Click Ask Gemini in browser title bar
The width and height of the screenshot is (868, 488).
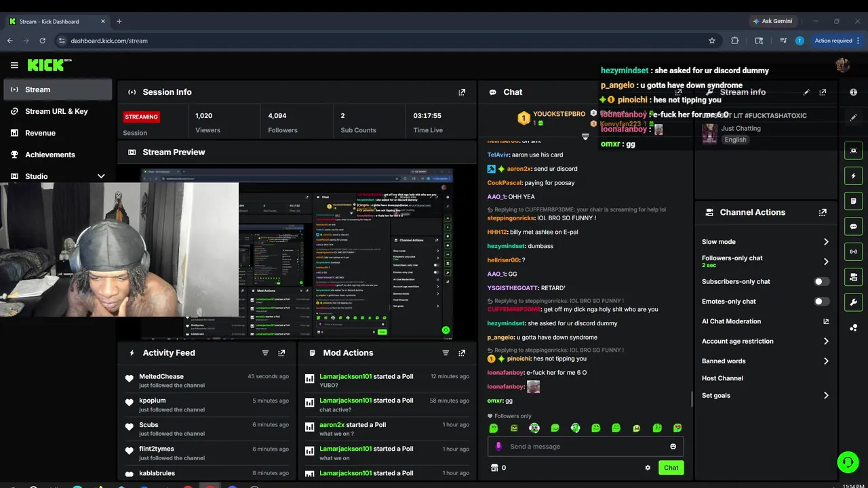point(772,21)
